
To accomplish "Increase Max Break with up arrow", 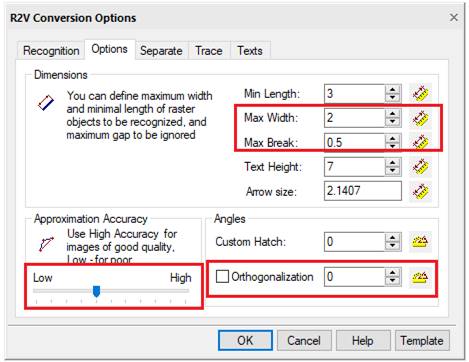I will pyautogui.click(x=393, y=138).
